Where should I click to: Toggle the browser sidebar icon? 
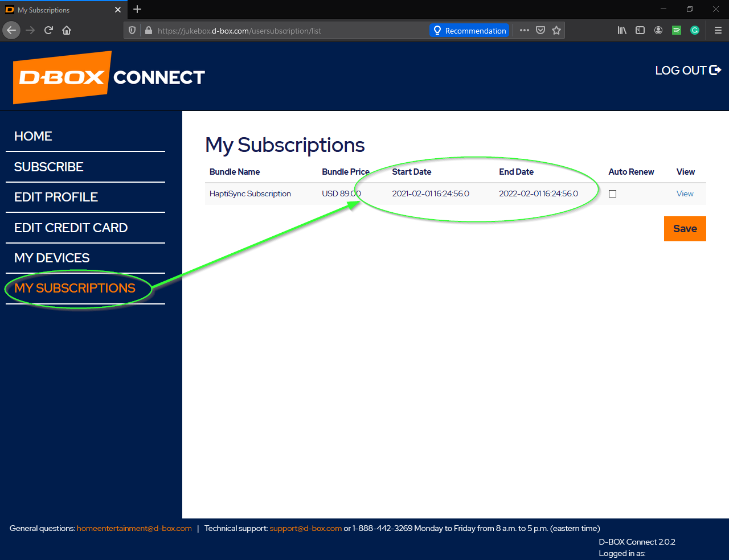(x=640, y=30)
